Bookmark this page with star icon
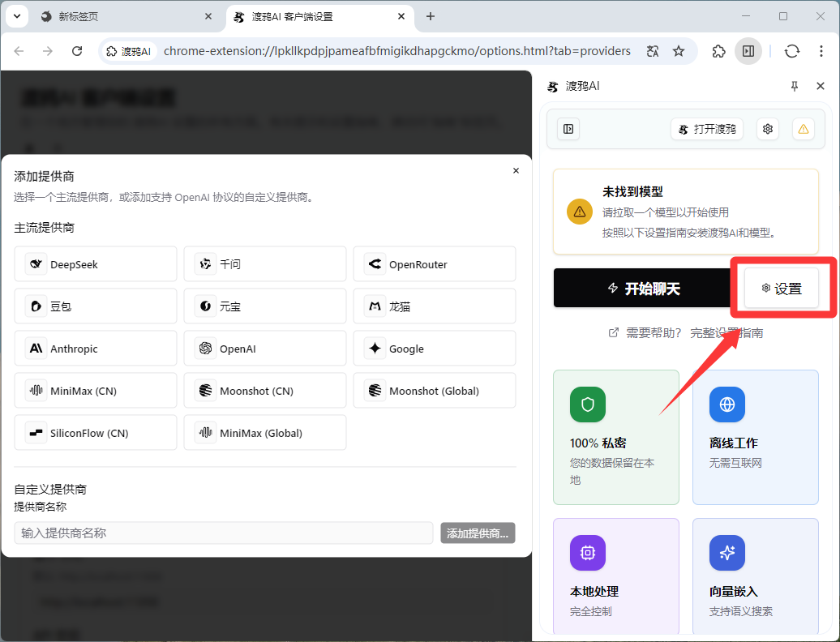 click(679, 51)
